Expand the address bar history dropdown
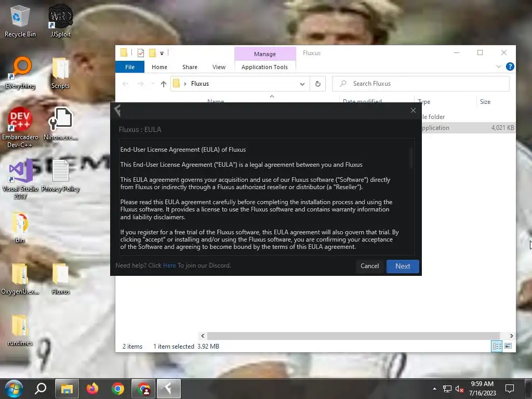Screen dimensions: 532x399 click(302, 84)
